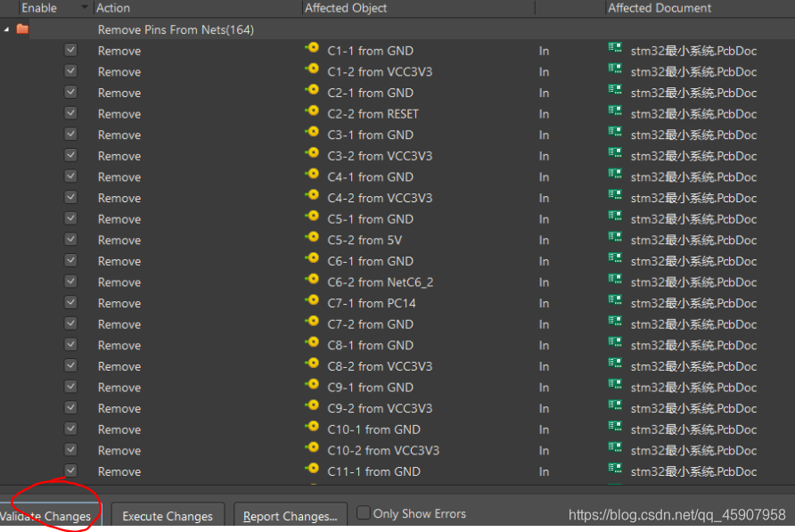
Task: Click the pin icon for C11-1 from GND
Action: (x=312, y=469)
